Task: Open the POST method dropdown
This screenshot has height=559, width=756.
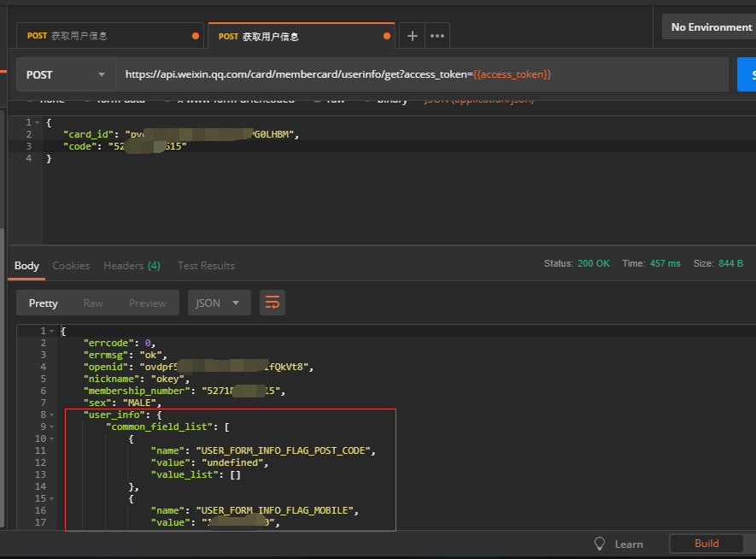Action: (66, 74)
